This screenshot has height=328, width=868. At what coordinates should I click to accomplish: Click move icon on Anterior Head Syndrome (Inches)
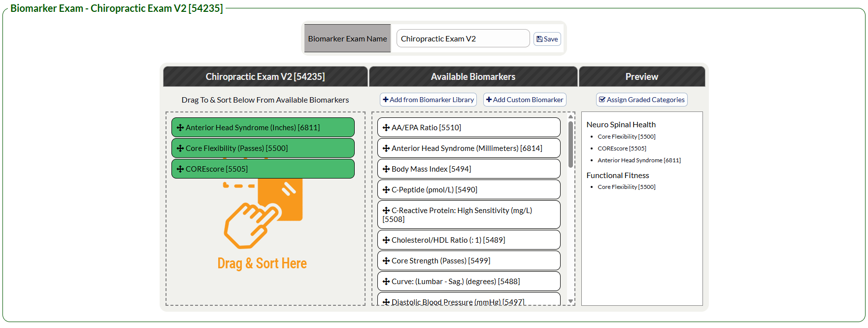pyautogui.click(x=180, y=127)
